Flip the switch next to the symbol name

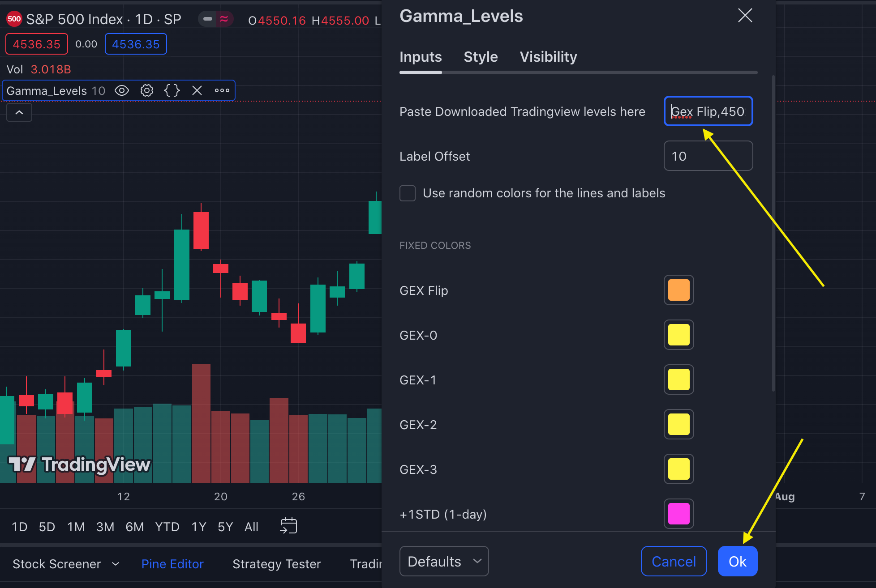tap(207, 19)
